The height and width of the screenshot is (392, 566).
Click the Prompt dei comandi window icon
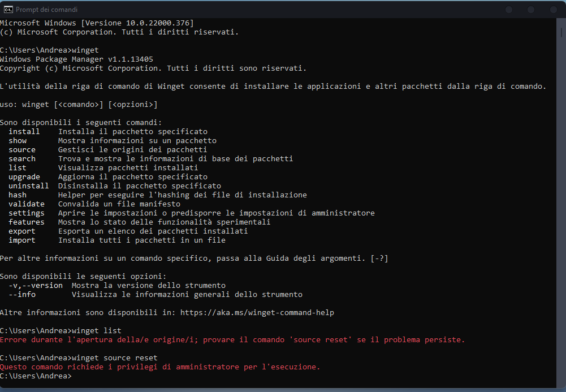[x=8, y=10]
